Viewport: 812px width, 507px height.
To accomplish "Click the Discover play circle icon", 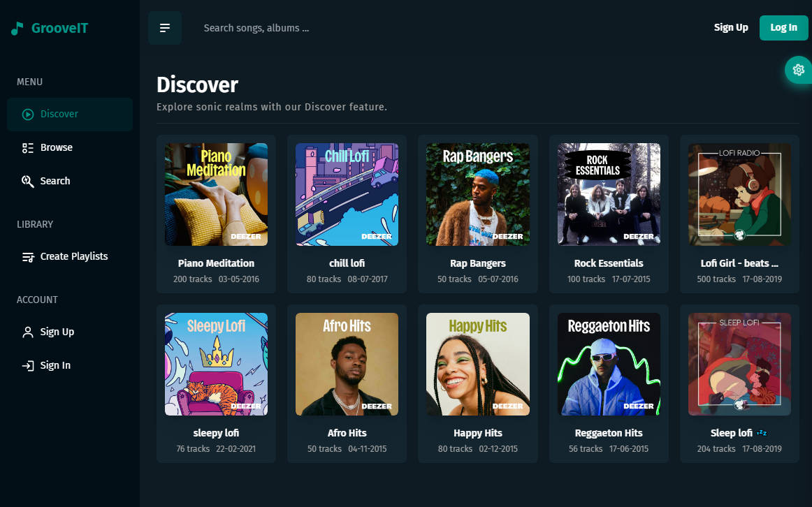I will click(28, 115).
